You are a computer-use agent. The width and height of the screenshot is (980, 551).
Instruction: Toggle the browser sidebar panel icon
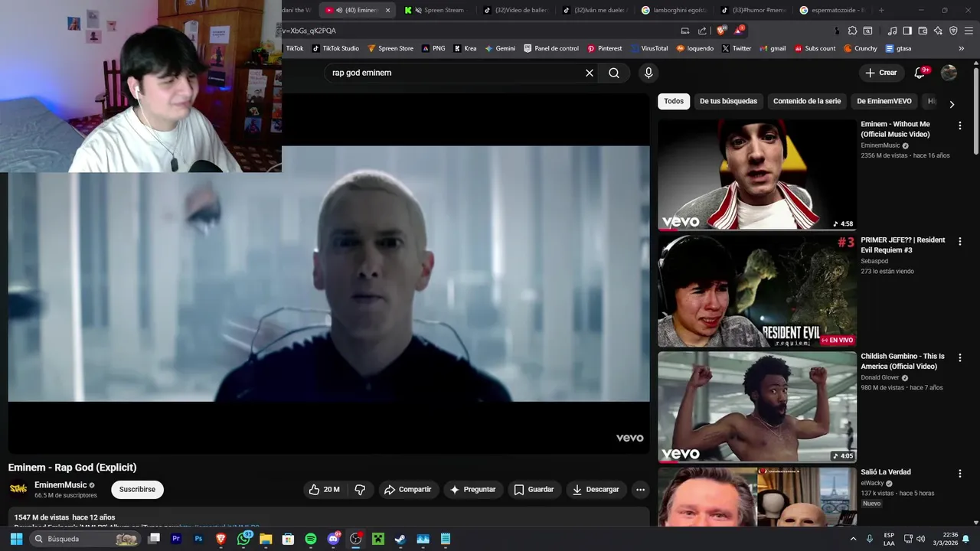[x=907, y=31]
